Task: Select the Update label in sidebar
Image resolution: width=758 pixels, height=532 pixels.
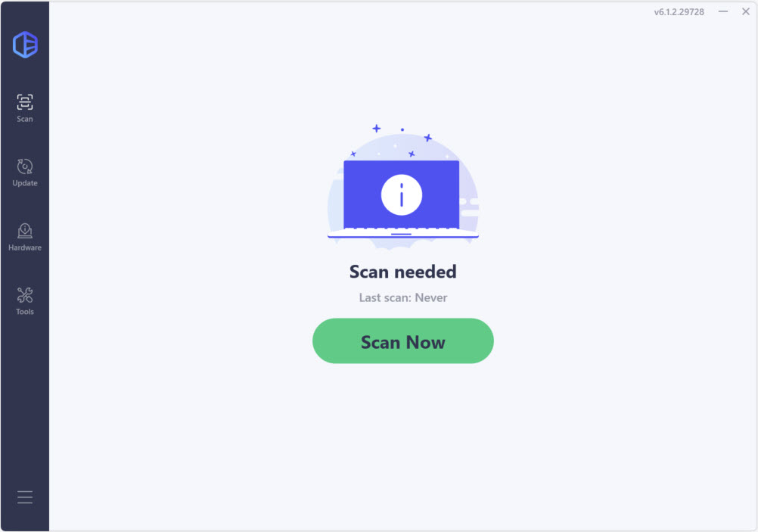Action: click(25, 183)
